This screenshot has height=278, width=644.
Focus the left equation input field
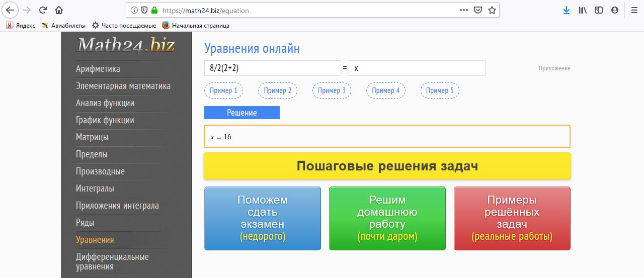[x=273, y=68]
